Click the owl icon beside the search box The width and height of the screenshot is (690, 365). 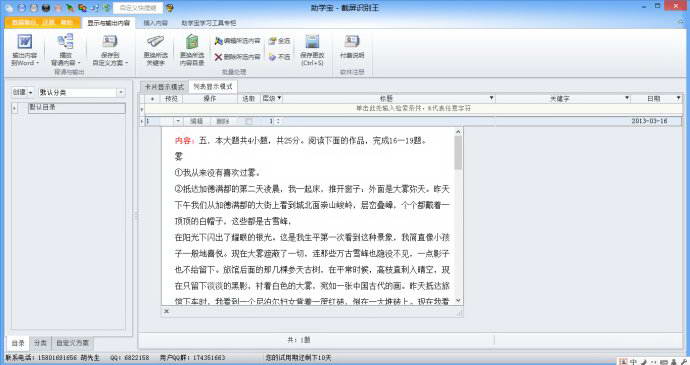170,8
